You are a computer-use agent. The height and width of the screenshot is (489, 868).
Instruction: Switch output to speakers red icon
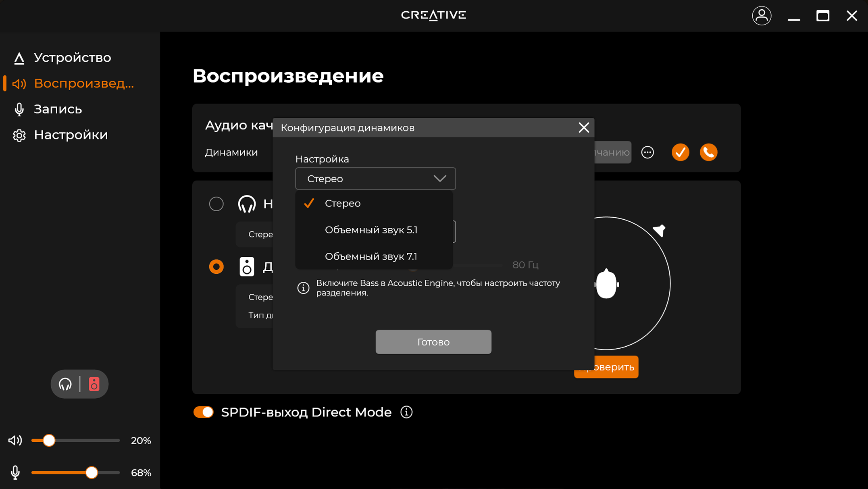click(x=94, y=384)
